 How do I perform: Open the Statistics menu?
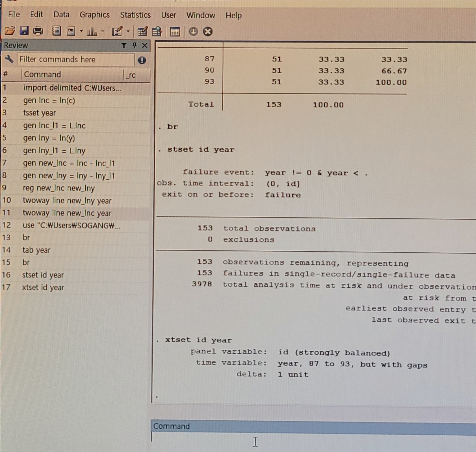(x=135, y=15)
